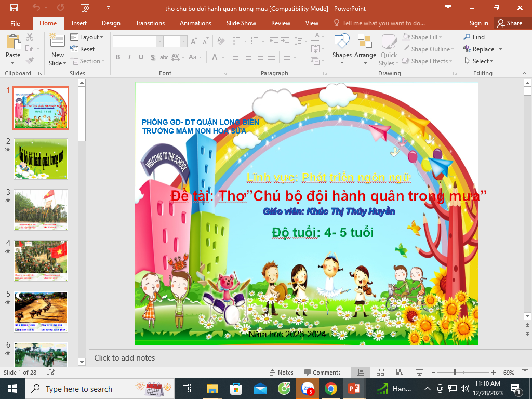Click the Save icon in title bar
The height and width of the screenshot is (399, 532).
[14, 8]
